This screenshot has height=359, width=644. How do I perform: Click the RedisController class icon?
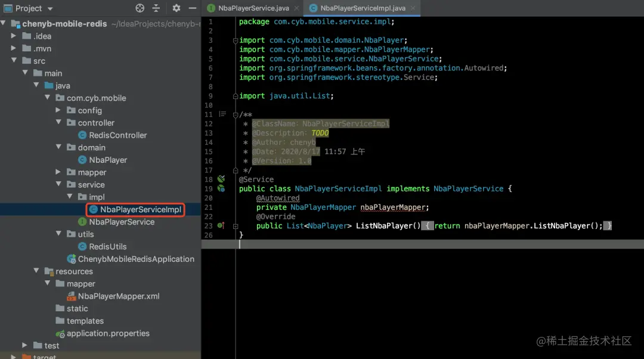pos(82,135)
